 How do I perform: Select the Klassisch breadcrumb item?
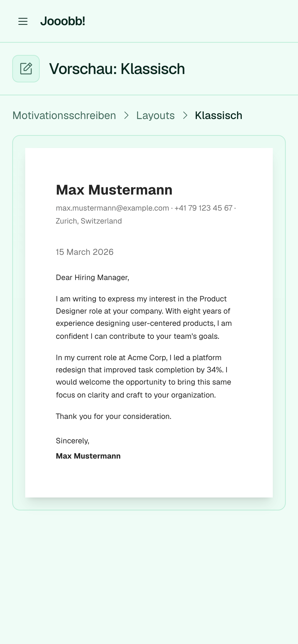(219, 115)
